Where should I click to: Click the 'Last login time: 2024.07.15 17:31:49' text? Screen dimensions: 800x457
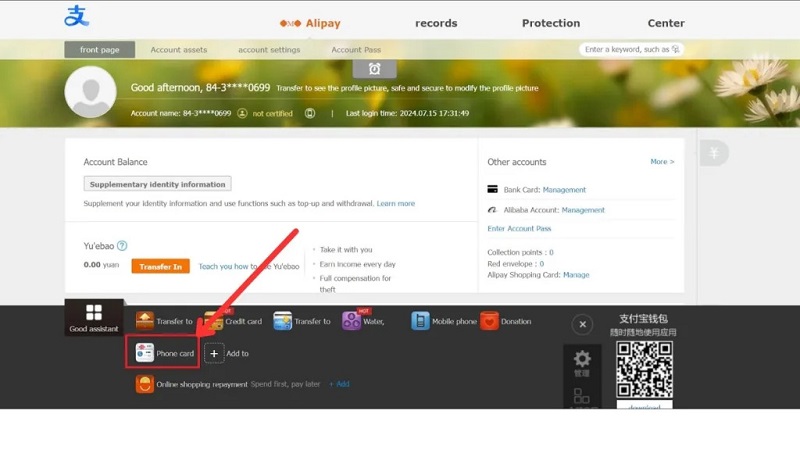(x=407, y=113)
